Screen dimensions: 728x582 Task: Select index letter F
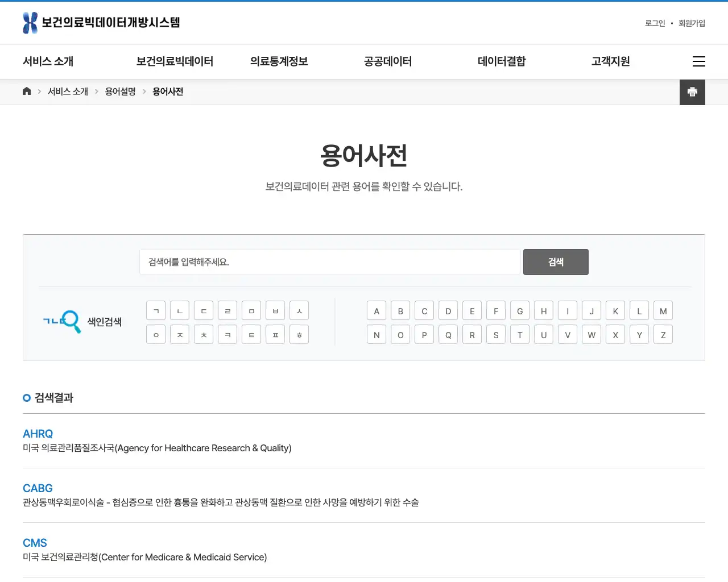coord(496,311)
